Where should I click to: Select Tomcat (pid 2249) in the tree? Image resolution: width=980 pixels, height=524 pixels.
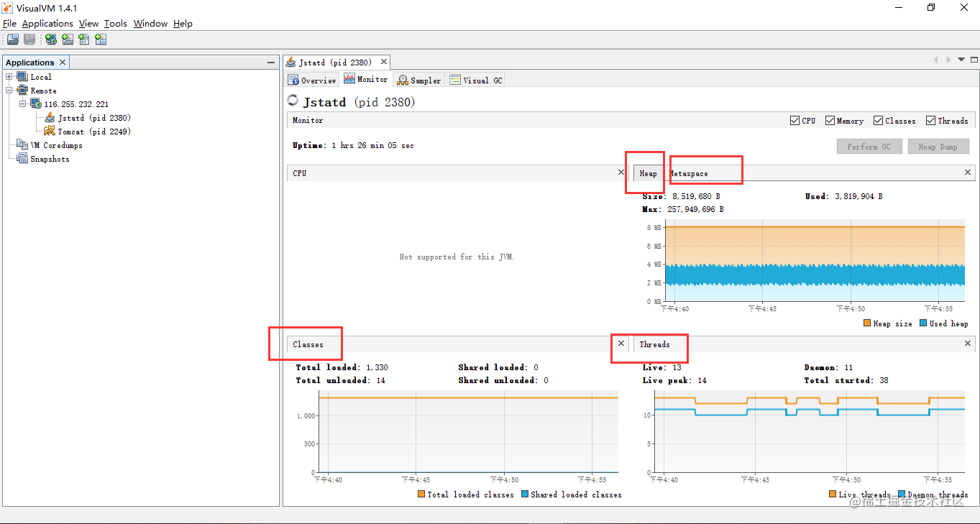(94, 132)
